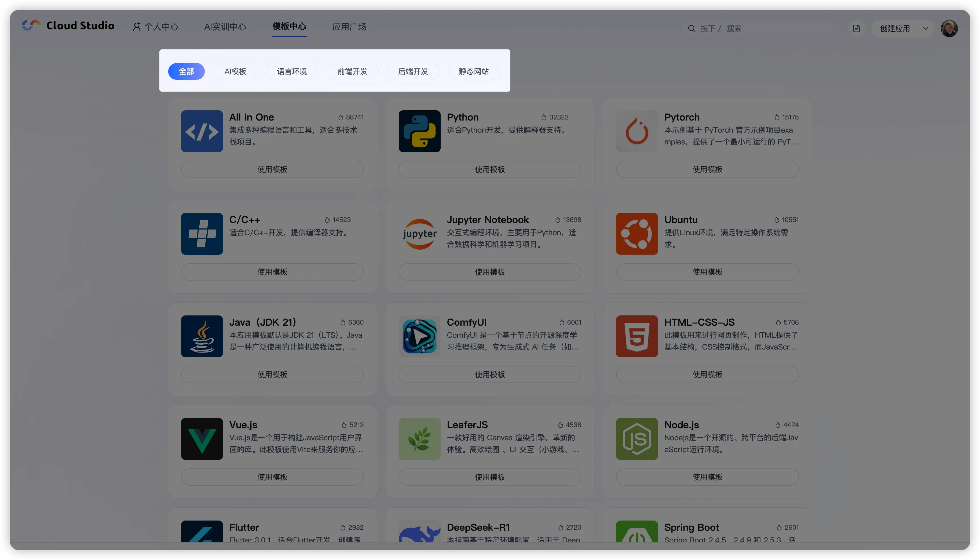The width and height of the screenshot is (980, 560).
Task: Open the document icon beside search
Action: (x=856, y=28)
